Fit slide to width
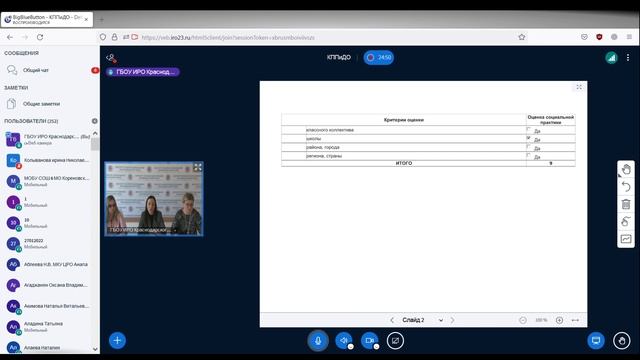This screenshot has height=360, width=640. click(576, 320)
